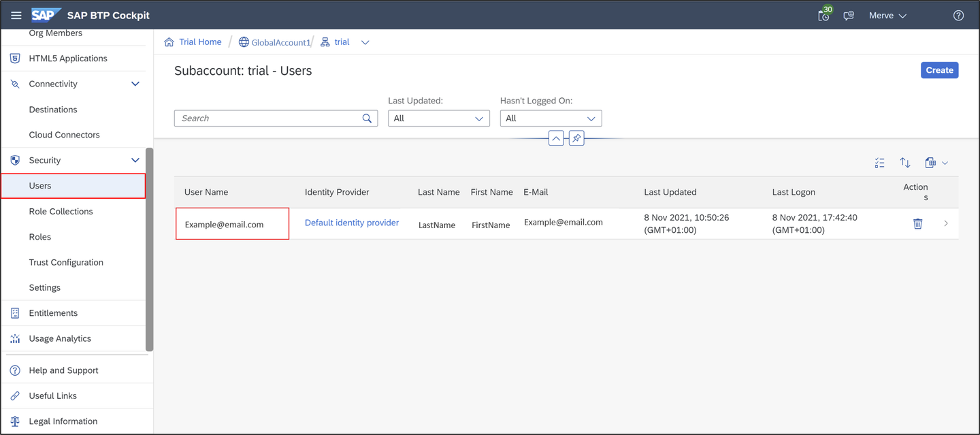
Task: Open Legal Information entry
Action: (63, 421)
